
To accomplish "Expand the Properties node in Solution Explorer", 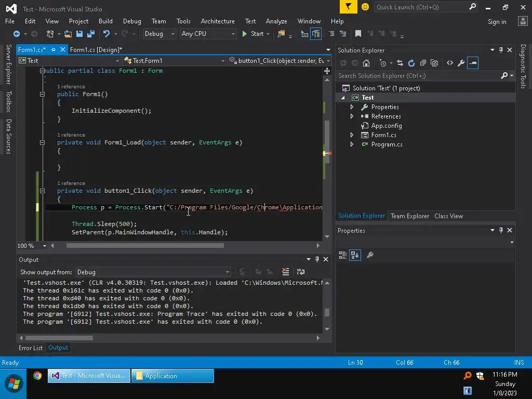I will click(x=352, y=107).
